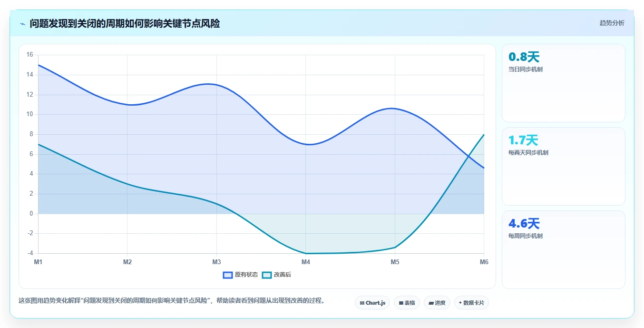Click the 进度 tag button
The image size is (644, 328).
point(437,303)
